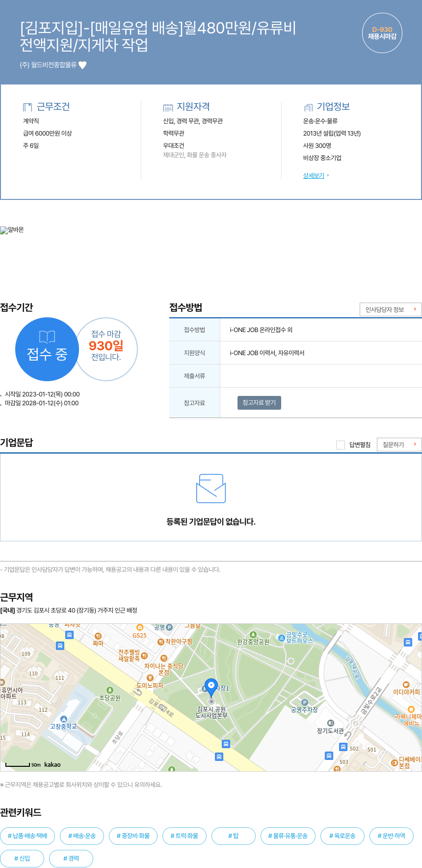Click the 접수 중 book icon circle
422x868 pixels.
[x=47, y=349]
